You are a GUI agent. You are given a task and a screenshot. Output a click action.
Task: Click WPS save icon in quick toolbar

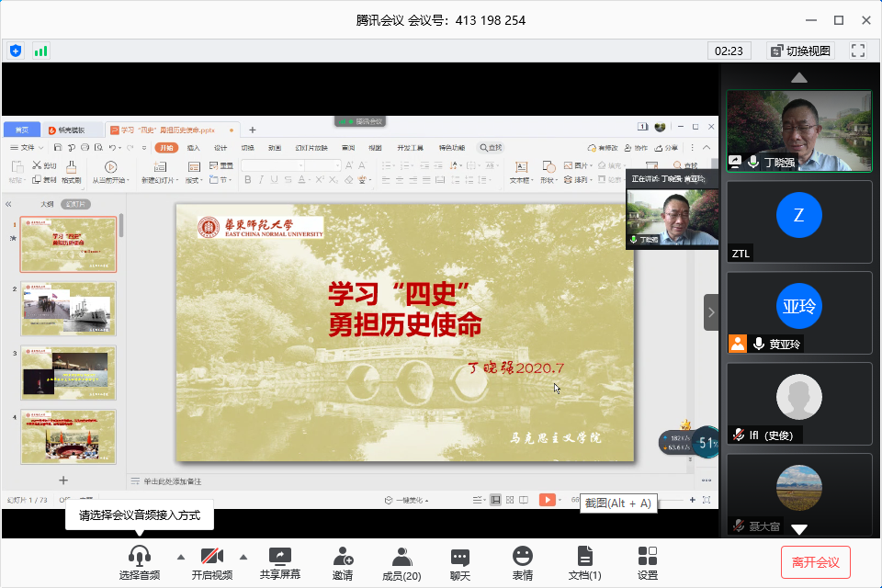click(x=57, y=147)
